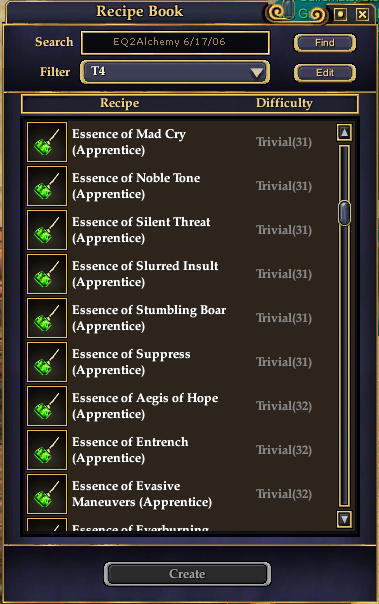Click the Find button
Screen dimensions: 379x604
click(x=325, y=43)
